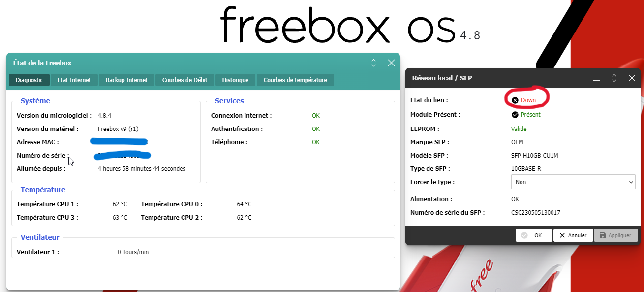
Task: Click the SFP serial CSC230505130017
Action: click(x=536, y=213)
